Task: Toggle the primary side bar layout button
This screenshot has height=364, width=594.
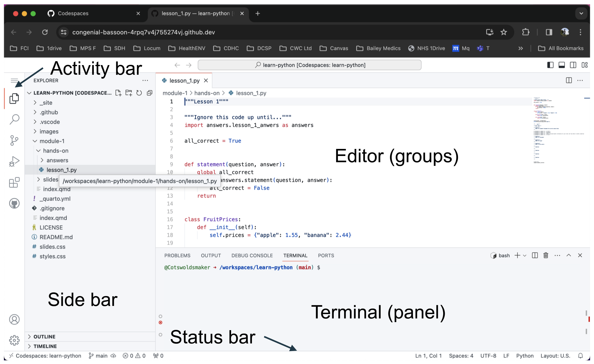Action: point(550,65)
